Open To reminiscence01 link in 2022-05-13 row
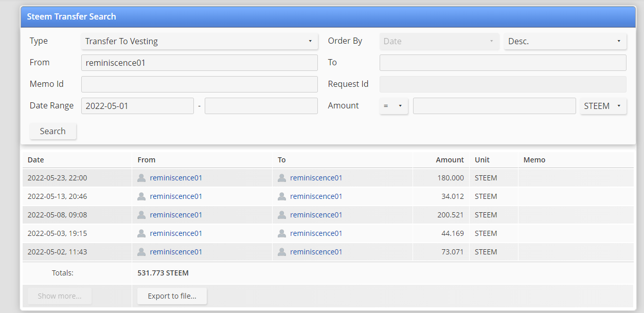The height and width of the screenshot is (313, 644). (x=316, y=196)
